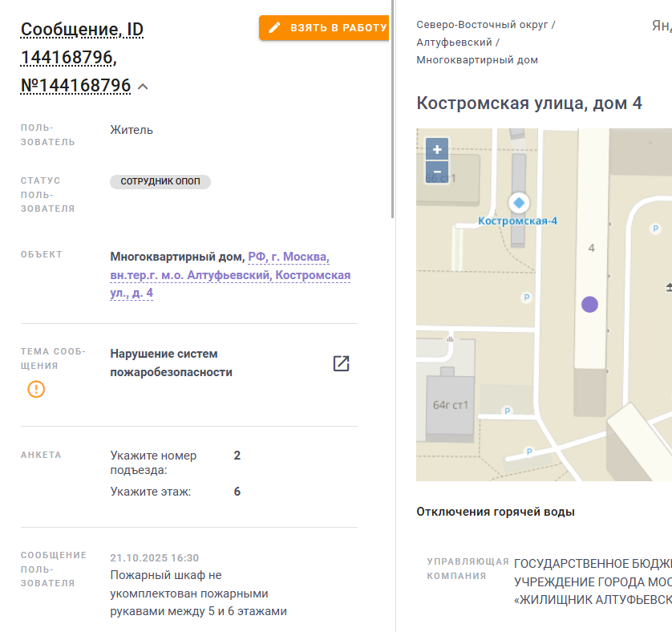Select the blue diamond Костромская-4 map marker

[x=518, y=203]
